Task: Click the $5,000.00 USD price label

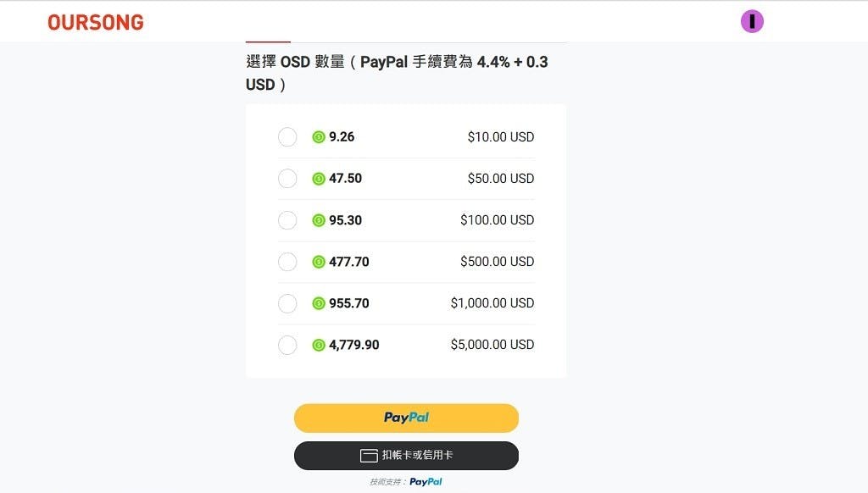Action: point(492,345)
